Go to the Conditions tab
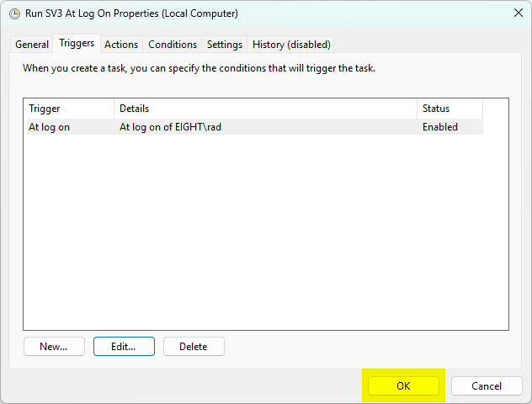532x404 pixels. (173, 45)
